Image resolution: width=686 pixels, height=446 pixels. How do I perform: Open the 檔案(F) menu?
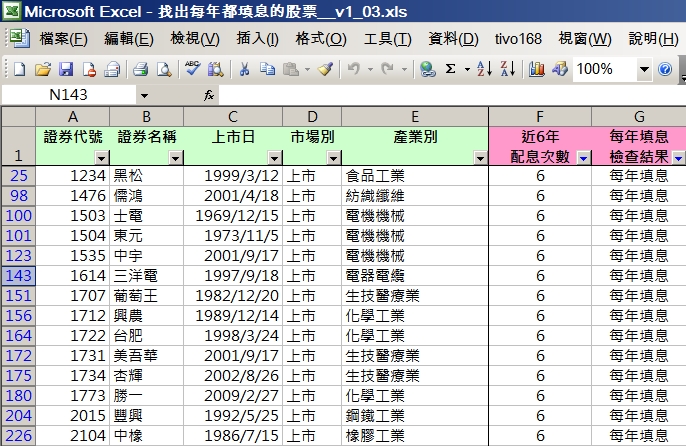point(63,39)
